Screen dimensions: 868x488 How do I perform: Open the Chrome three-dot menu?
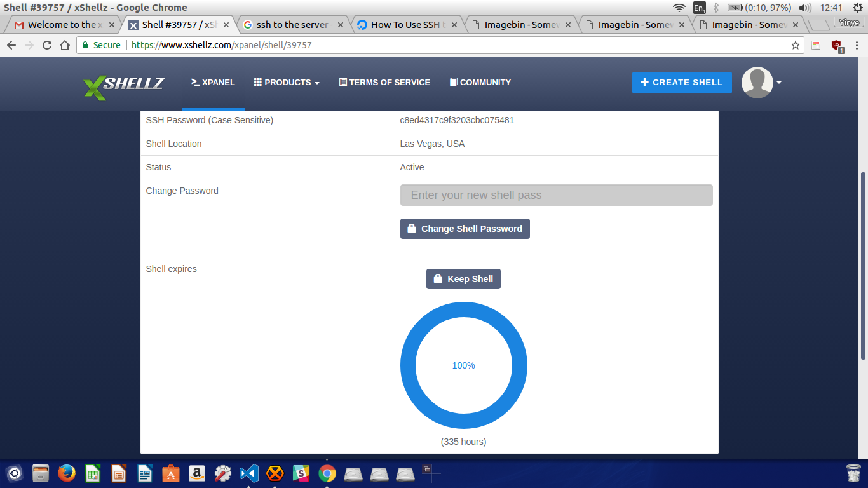pos(857,45)
